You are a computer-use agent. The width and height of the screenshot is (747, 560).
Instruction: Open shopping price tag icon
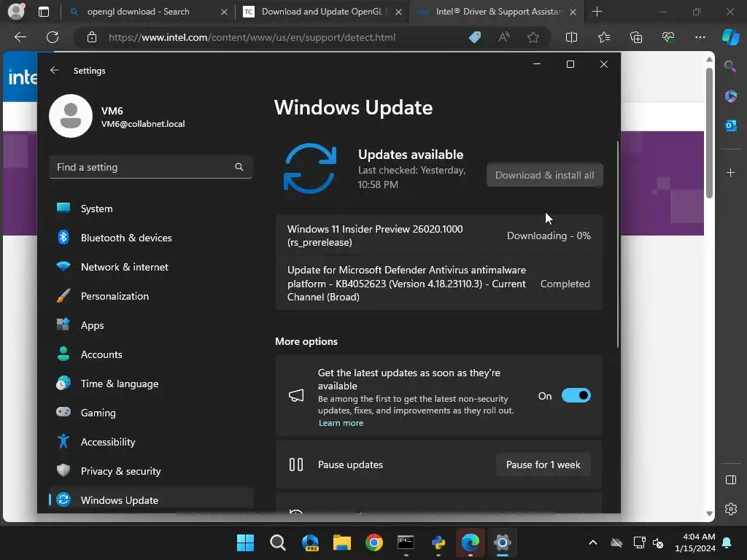(475, 37)
